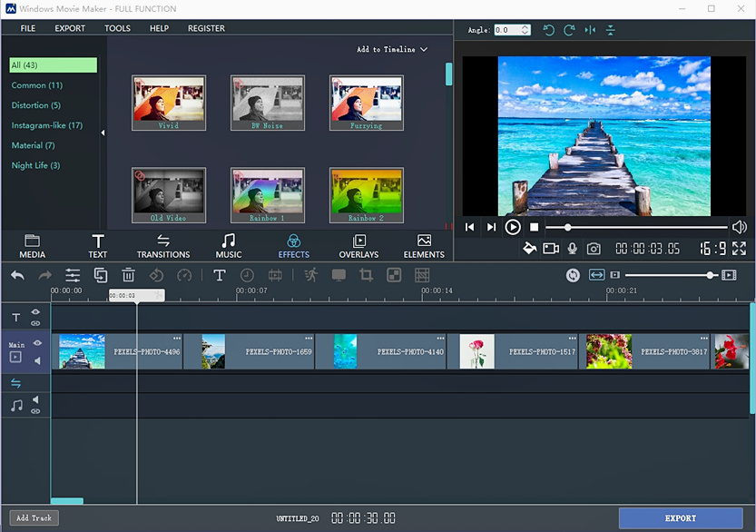Take a snapshot with the camera icon
Screen dimensions: 756x532
594,249
